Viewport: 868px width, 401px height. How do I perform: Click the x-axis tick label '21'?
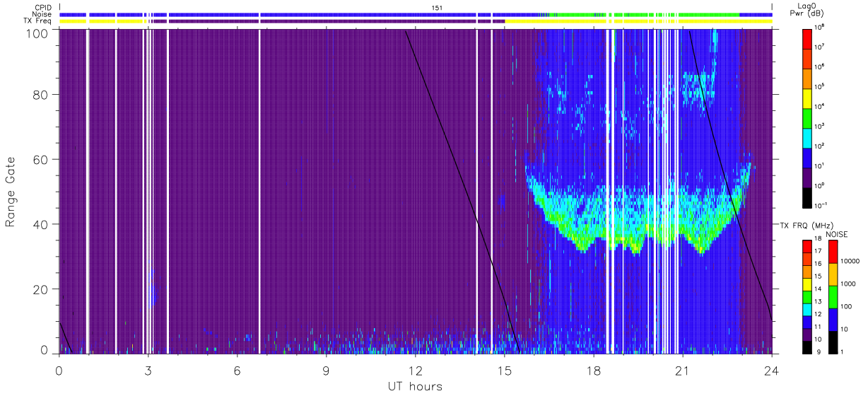click(683, 369)
